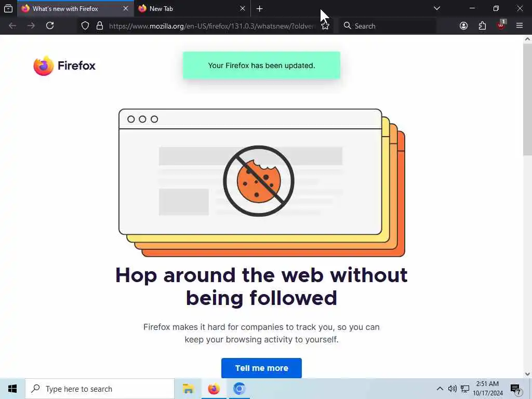Open the Windows Start menu
The width and height of the screenshot is (532, 399).
pos(12,389)
